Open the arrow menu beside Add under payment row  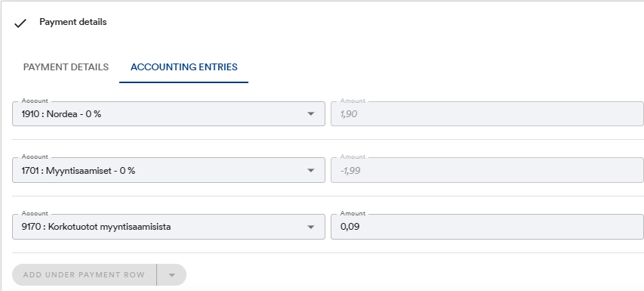(171, 274)
